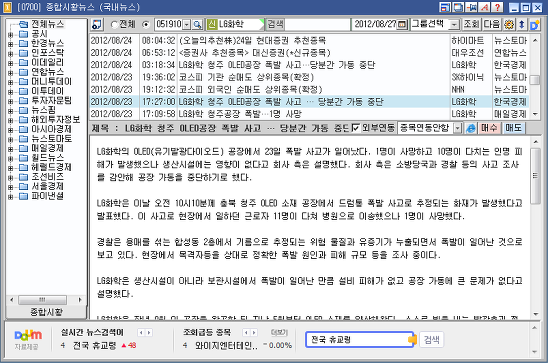Click the 2012/08/27 date field
This screenshot has width=548, height=363.
[375, 24]
